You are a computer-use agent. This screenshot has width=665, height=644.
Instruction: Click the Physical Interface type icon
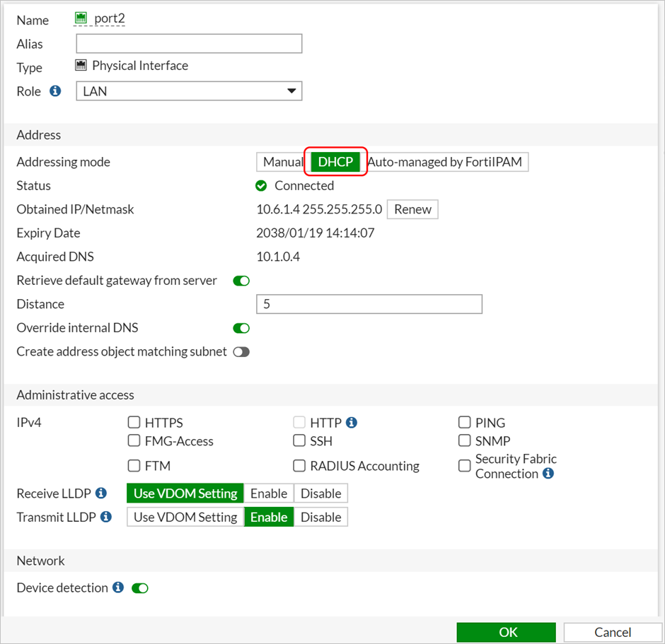(81, 65)
